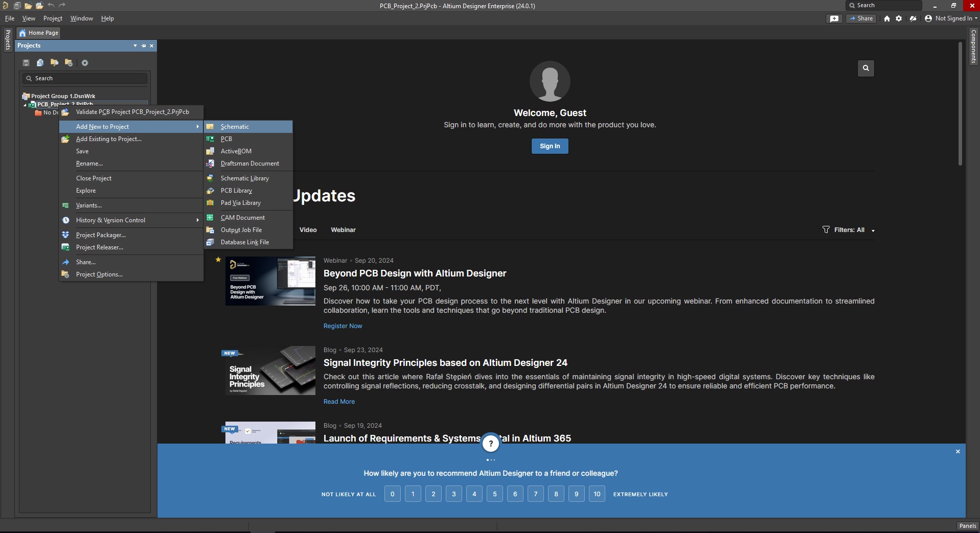Click the CAM Document icon

210,218
